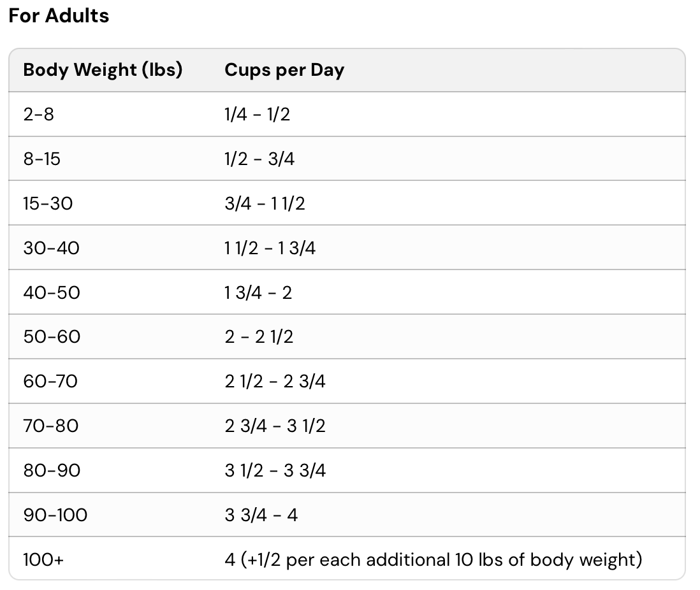The width and height of the screenshot is (700, 590).
Task: Select the "1 3/4 - 2" cups cell
Action: click(258, 292)
